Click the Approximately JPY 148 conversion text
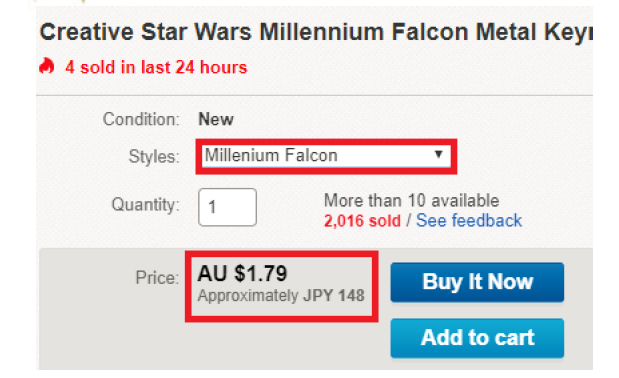The width and height of the screenshot is (619, 378). [281, 296]
